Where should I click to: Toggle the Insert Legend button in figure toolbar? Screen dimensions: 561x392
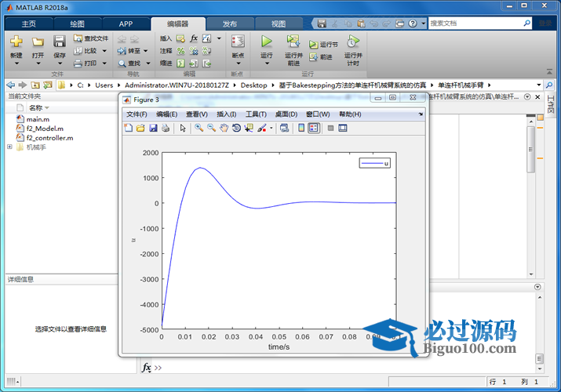pos(314,128)
